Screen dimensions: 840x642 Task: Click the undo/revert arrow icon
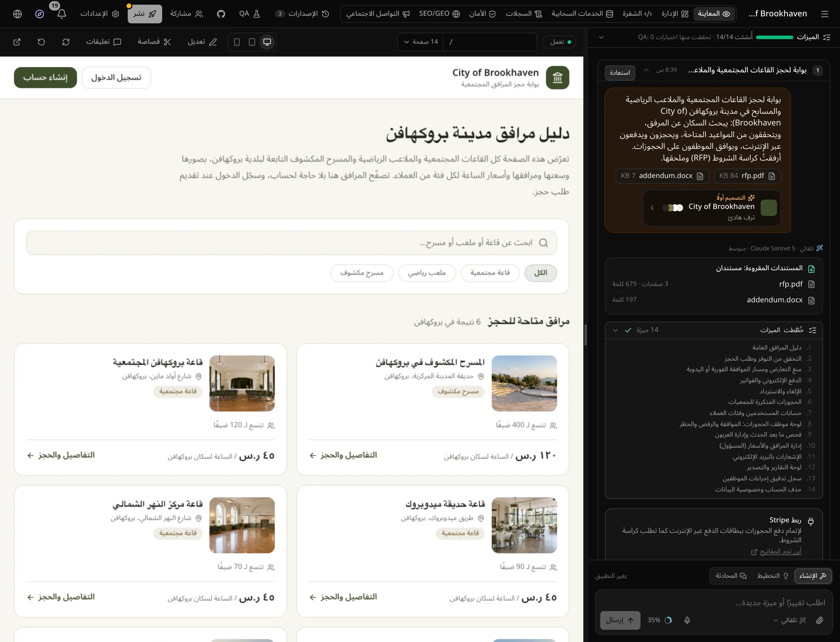[x=41, y=42]
